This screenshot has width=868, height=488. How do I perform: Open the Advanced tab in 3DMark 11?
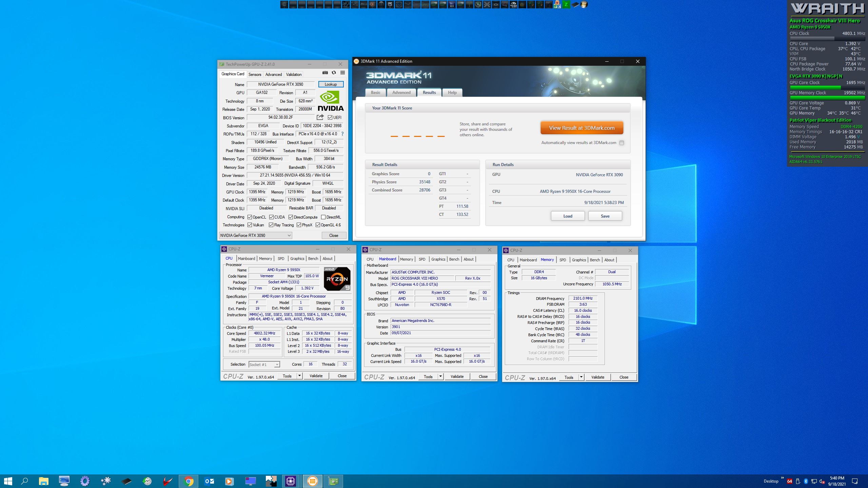(401, 93)
